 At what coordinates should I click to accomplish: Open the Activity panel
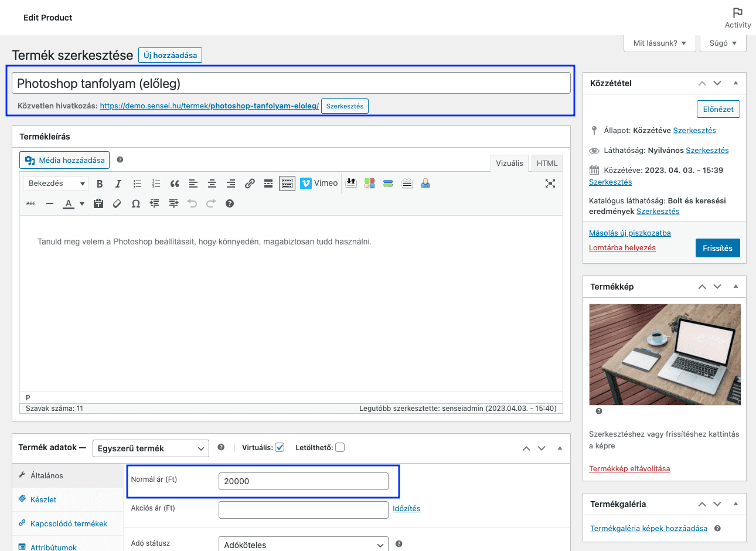tap(738, 18)
